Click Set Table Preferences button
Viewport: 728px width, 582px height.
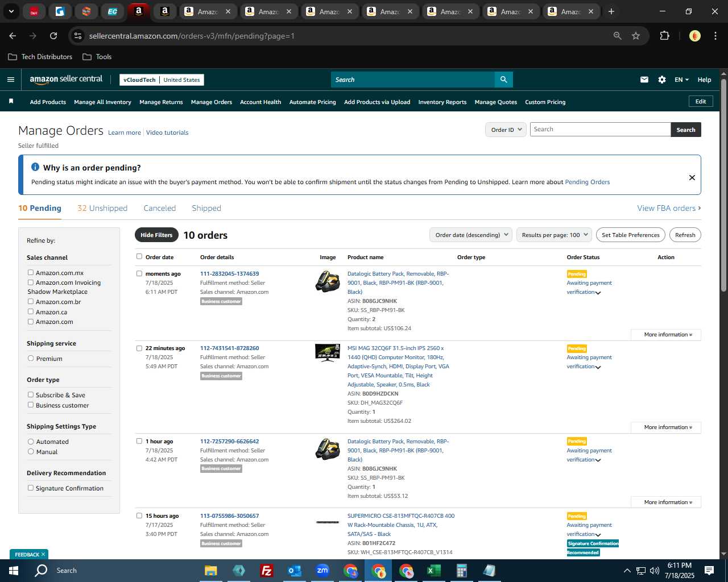click(x=630, y=235)
